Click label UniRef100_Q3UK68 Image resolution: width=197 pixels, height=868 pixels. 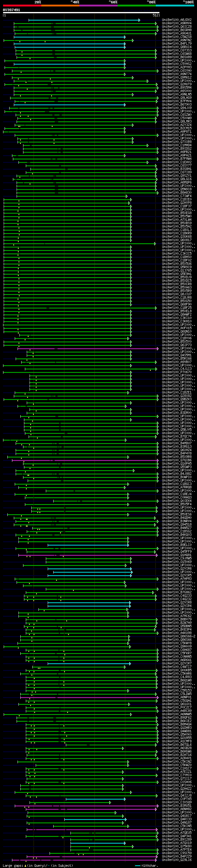tap(177, 236)
